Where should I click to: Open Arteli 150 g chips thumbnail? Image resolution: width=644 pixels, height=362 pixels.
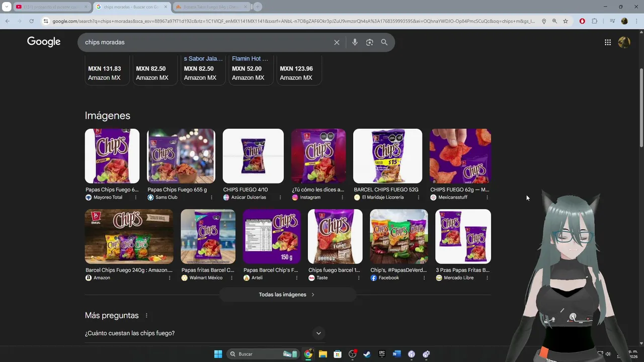[x=272, y=236]
